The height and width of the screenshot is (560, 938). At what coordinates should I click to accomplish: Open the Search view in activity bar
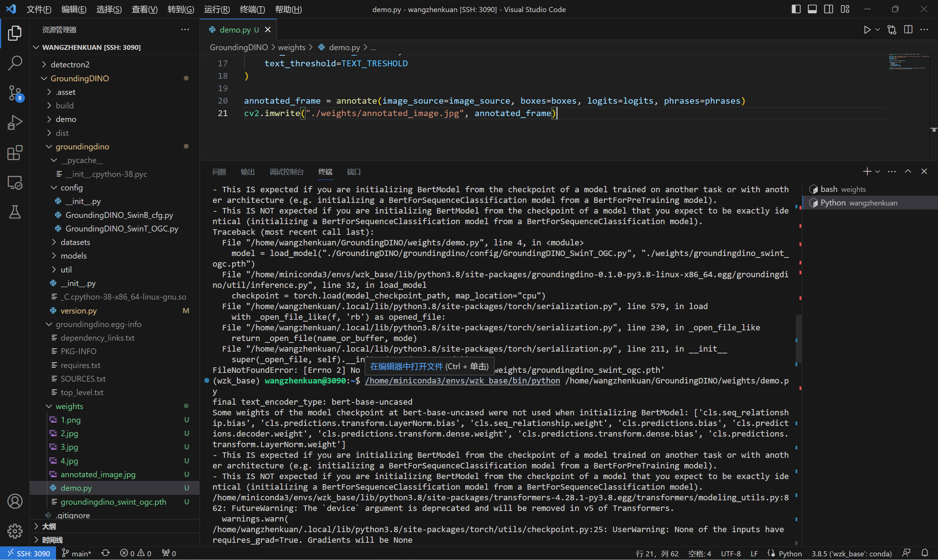click(x=15, y=63)
